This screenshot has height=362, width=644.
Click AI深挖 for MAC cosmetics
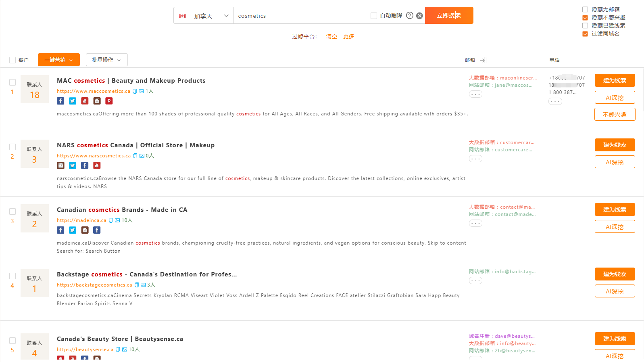[x=615, y=97]
